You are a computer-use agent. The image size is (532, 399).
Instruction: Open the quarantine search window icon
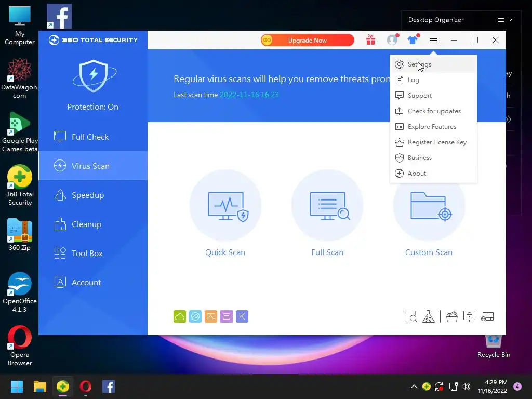click(x=410, y=316)
